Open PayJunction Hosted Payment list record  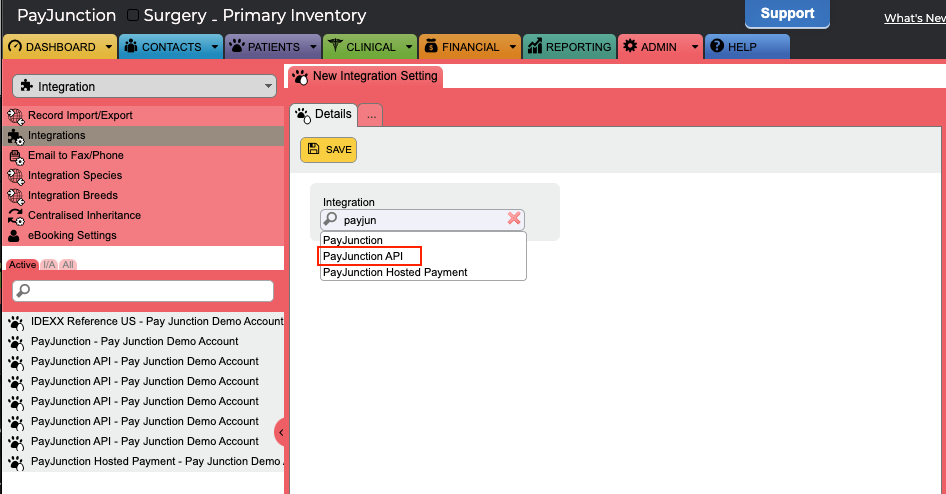tap(144, 461)
